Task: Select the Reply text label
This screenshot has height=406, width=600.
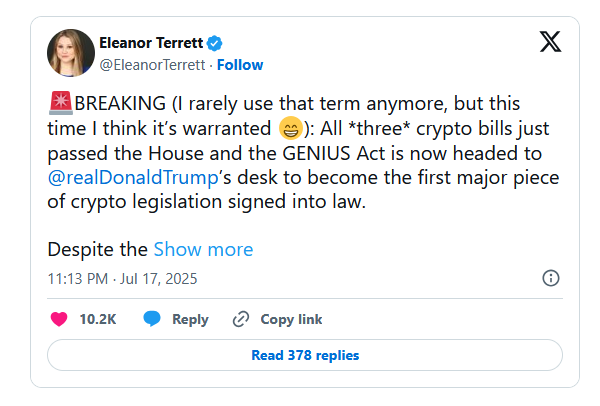Action: [x=190, y=320]
